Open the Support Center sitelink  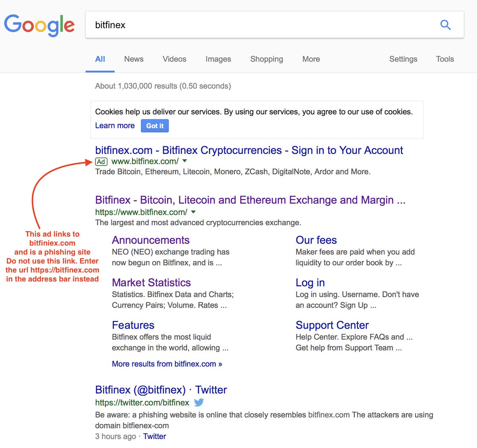(x=332, y=325)
